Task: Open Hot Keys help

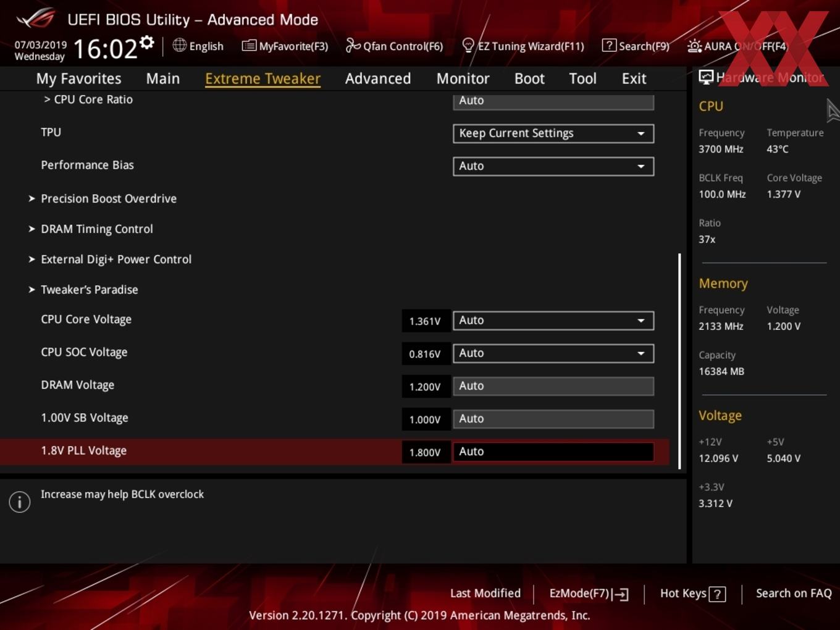Action: tap(692, 594)
